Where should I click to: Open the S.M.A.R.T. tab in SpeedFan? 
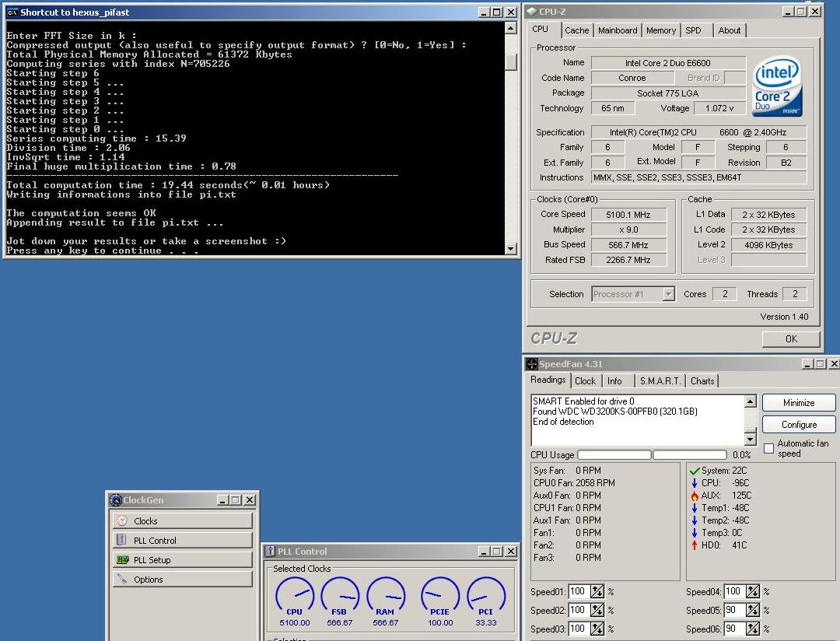tap(660, 381)
